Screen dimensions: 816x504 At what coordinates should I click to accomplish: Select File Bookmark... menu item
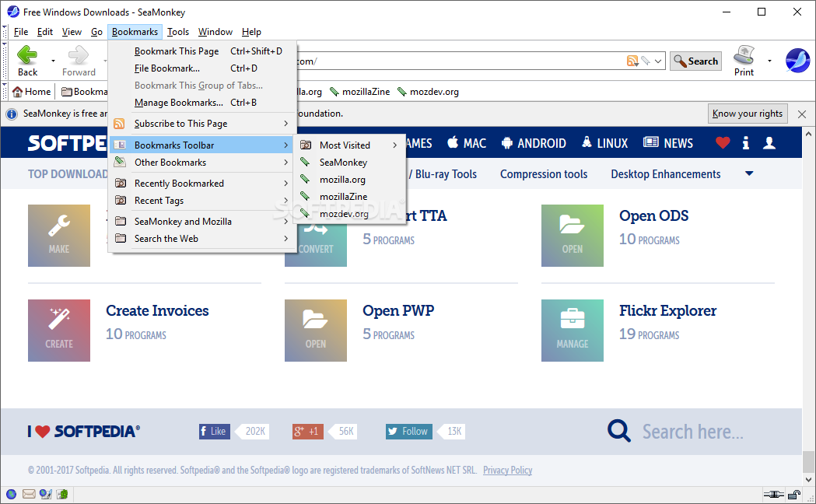[x=202, y=68]
